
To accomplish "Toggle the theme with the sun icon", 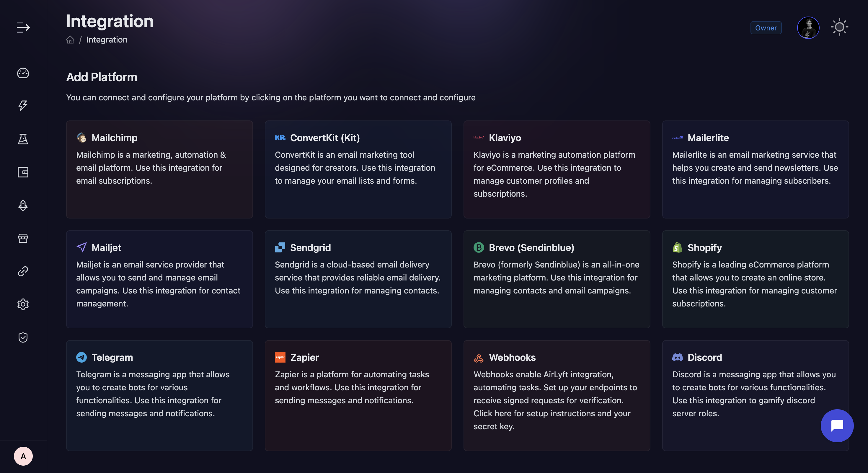I will [839, 27].
